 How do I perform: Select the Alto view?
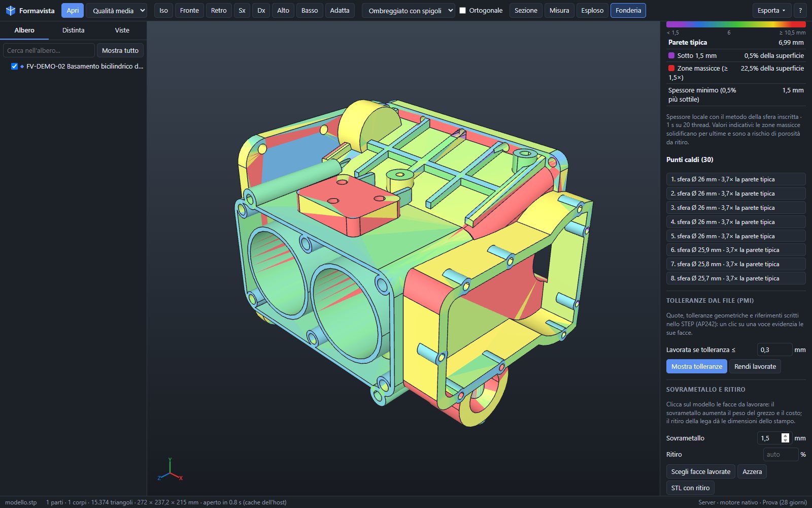(x=283, y=11)
